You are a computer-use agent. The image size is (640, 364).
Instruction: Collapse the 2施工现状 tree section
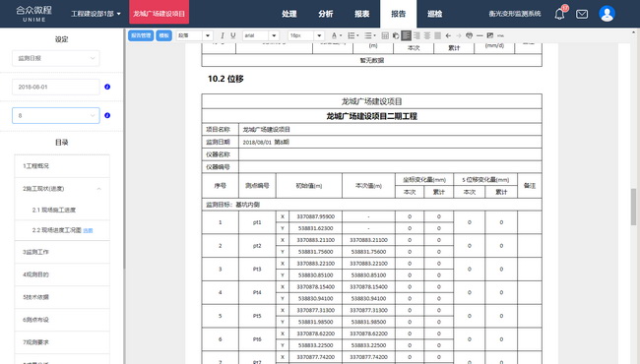click(98, 189)
